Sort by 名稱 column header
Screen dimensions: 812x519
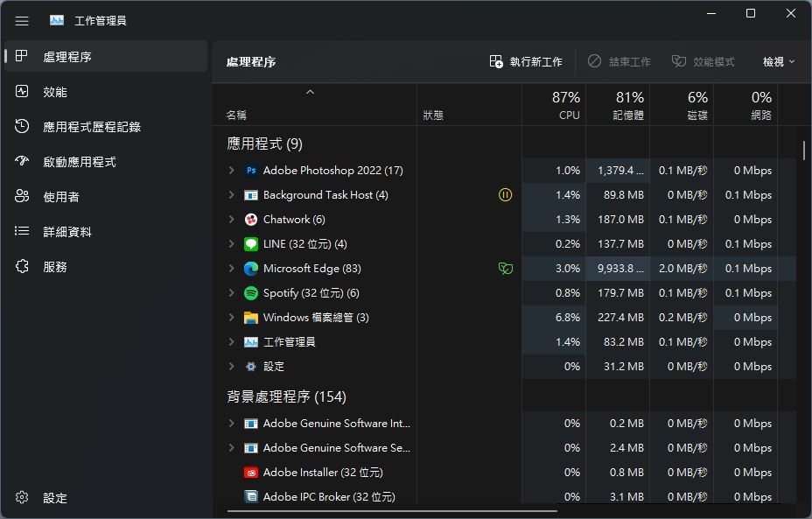[x=314, y=105]
